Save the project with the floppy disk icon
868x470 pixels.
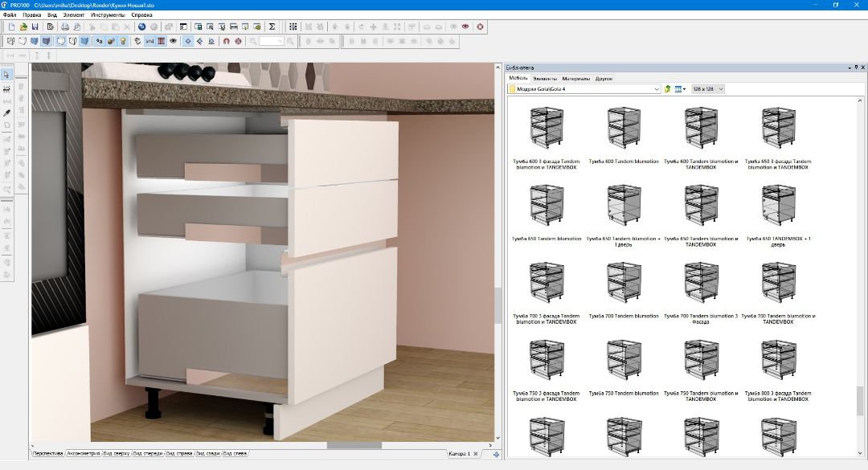click(x=35, y=27)
